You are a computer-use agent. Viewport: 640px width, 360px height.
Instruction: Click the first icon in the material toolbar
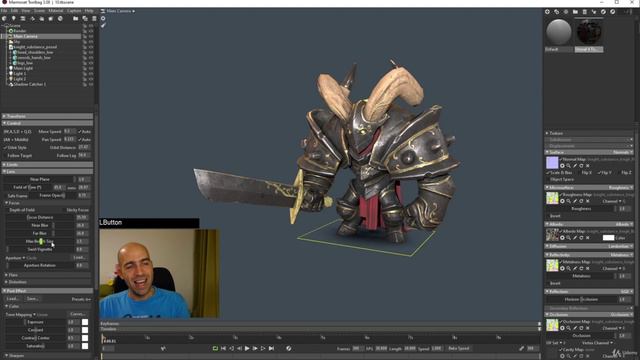coord(547,12)
